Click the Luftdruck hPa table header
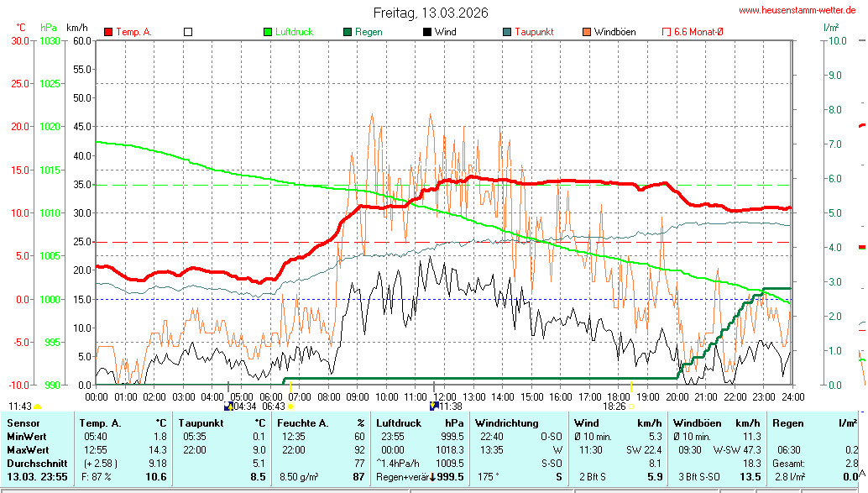This screenshot has width=868, height=493. (x=420, y=422)
